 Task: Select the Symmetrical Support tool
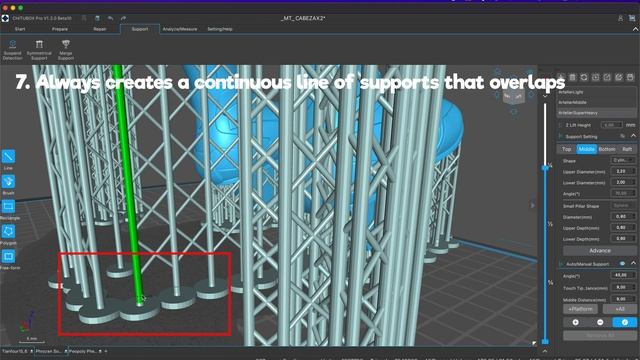pyautogui.click(x=39, y=50)
